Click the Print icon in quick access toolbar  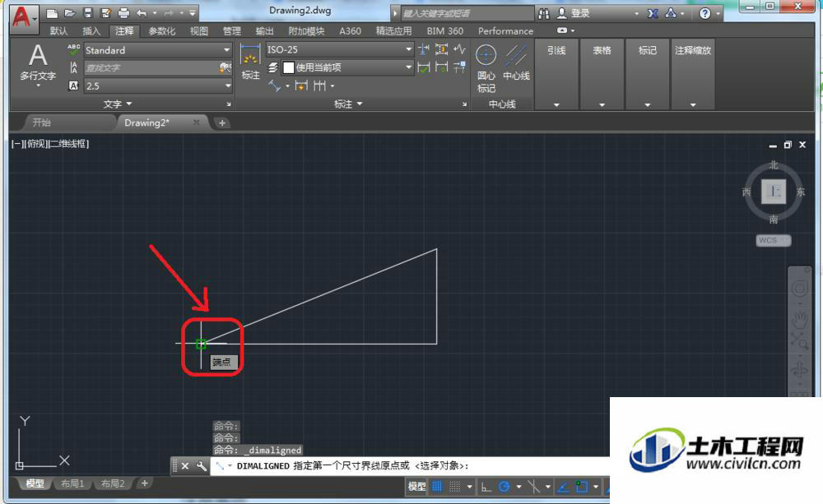point(123,13)
